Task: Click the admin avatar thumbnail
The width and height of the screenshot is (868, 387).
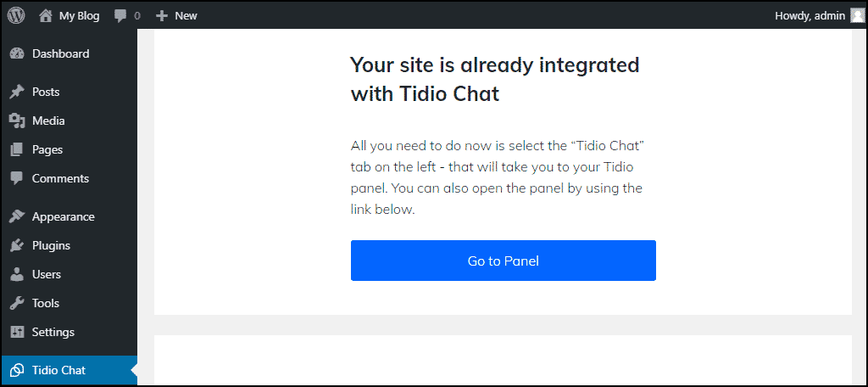Action: point(856,15)
